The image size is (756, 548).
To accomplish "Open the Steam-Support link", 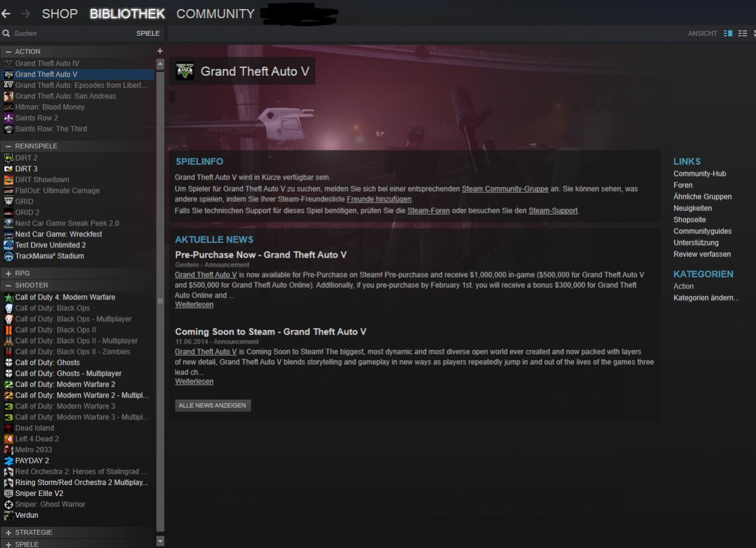I will pos(553,211).
